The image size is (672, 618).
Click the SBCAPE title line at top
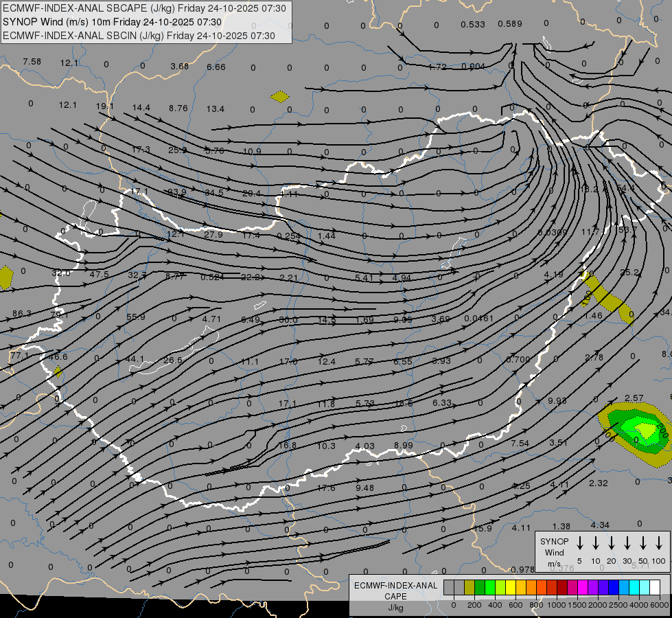coord(144,8)
